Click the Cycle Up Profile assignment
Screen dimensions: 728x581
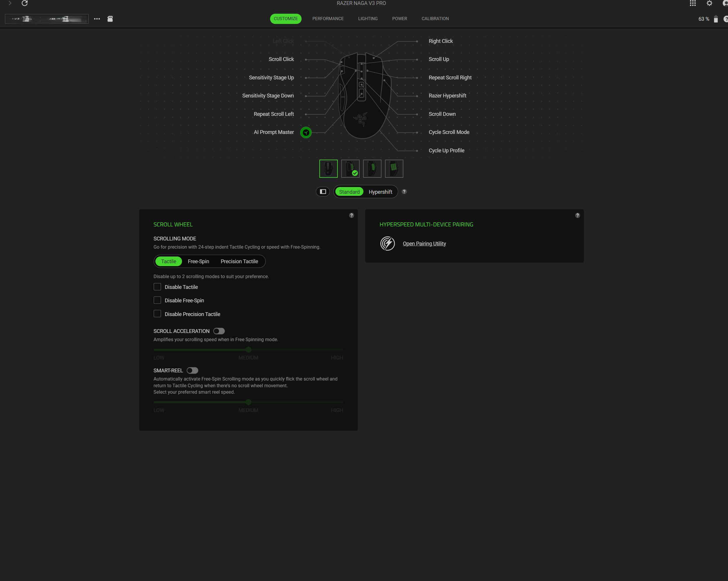446,151
